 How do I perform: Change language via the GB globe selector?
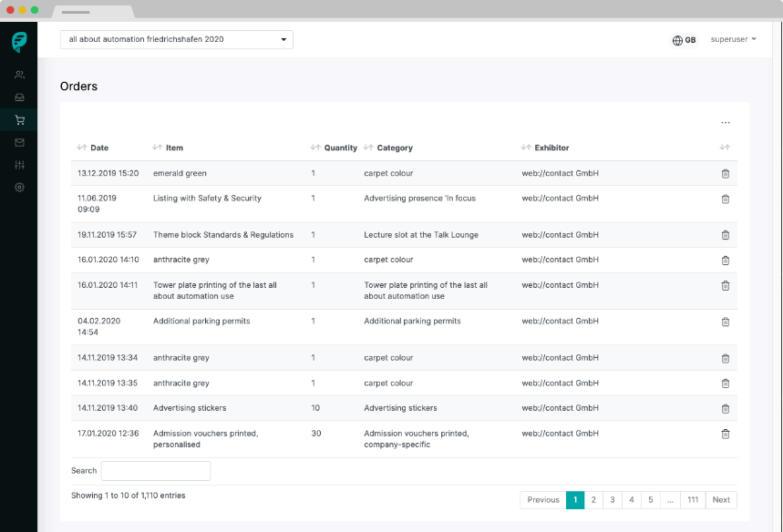point(685,40)
